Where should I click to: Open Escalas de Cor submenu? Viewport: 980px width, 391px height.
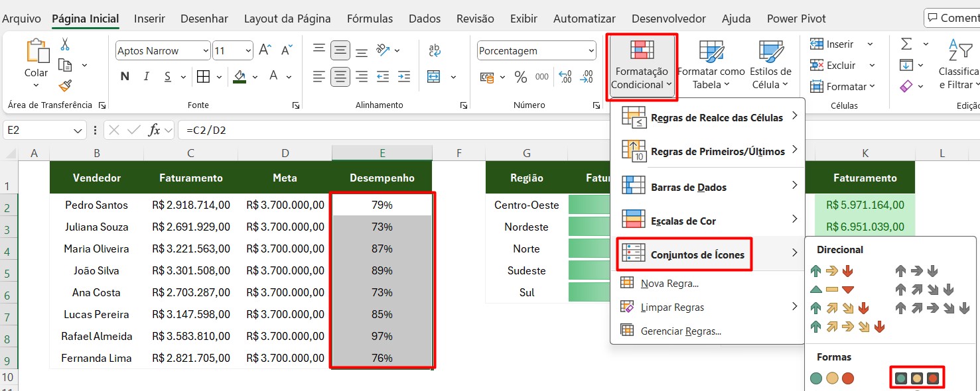point(707,221)
